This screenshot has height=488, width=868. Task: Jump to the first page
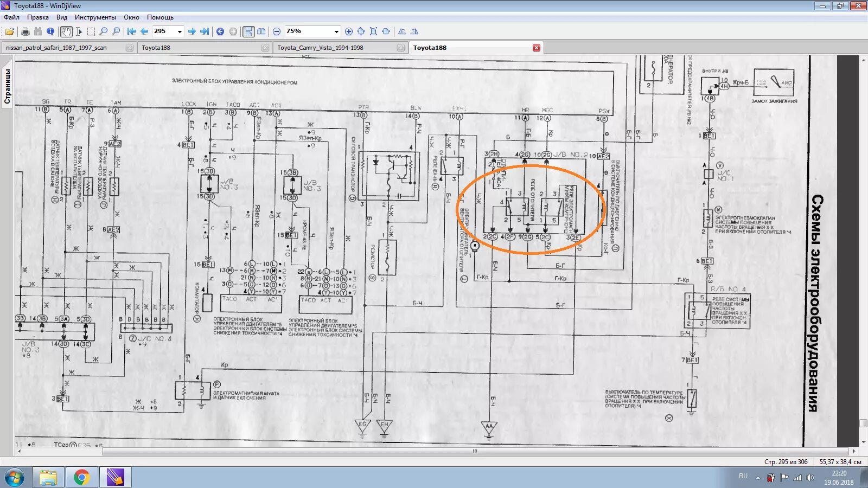(131, 31)
